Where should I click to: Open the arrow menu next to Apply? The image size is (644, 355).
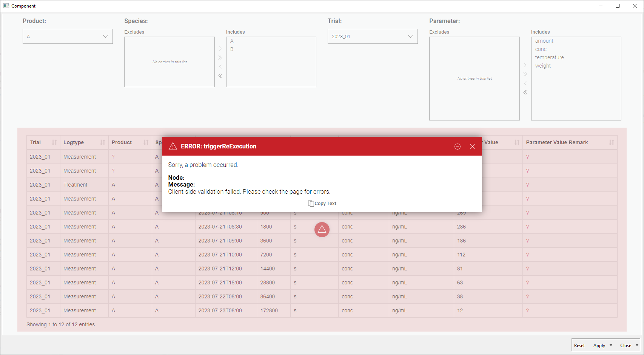[611, 345]
